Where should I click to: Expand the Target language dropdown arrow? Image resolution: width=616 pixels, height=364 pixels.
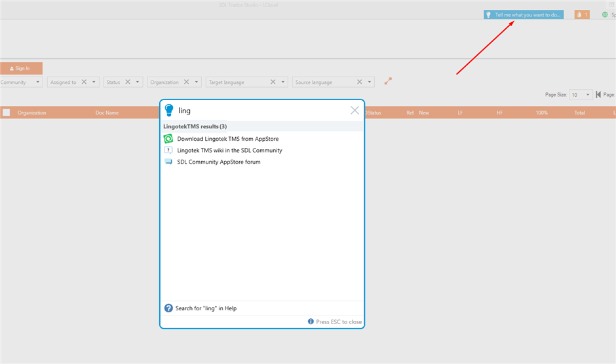283,82
